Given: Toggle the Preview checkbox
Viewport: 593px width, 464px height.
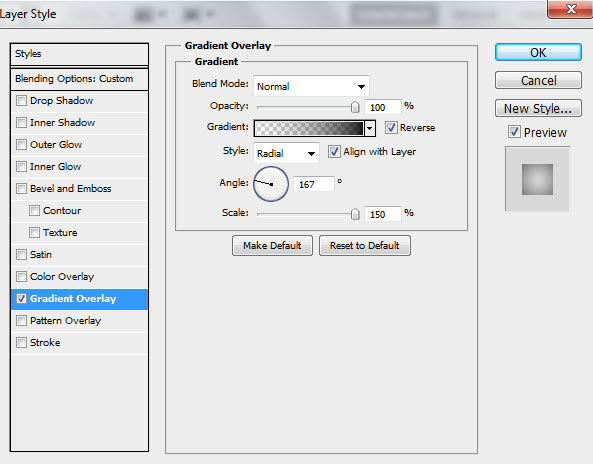Looking at the screenshot, I should pos(514,132).
